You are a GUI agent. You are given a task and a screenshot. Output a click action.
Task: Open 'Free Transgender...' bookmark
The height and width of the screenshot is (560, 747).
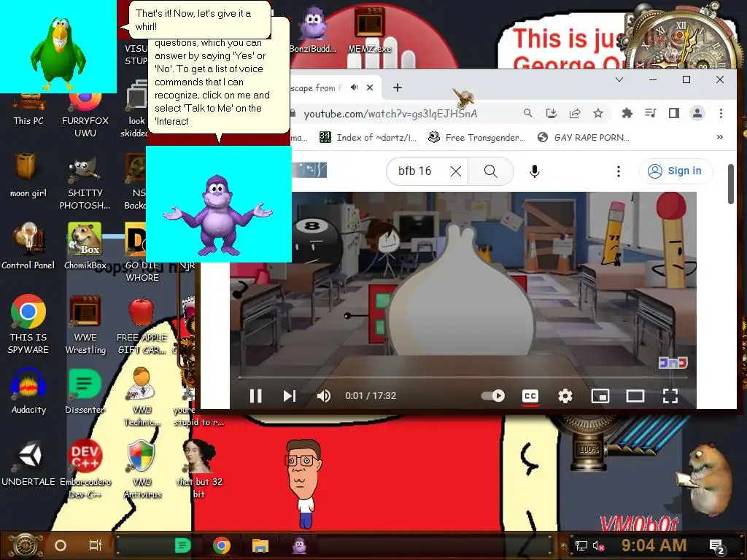tap(476, 137)
